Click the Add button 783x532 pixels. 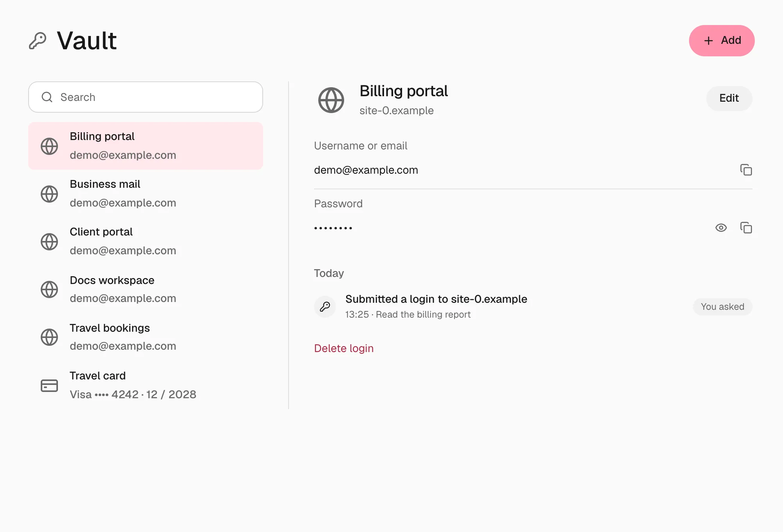722,41
